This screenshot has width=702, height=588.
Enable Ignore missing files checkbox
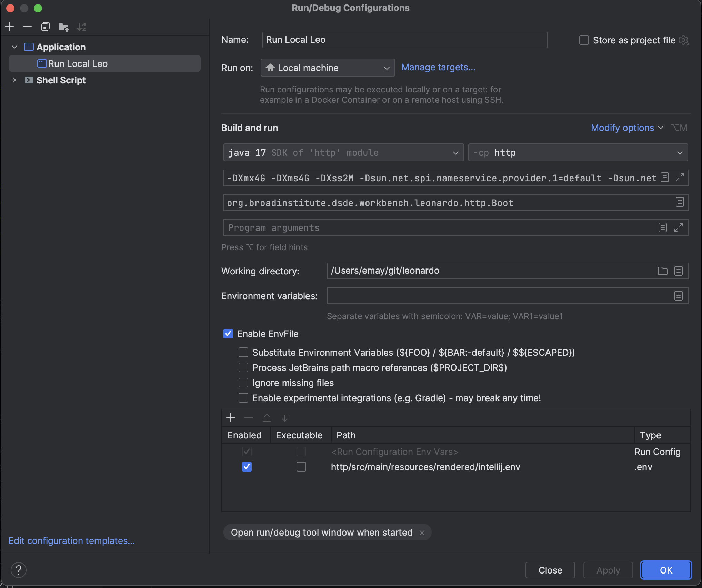pyautogui.click(x=243, y=383)
